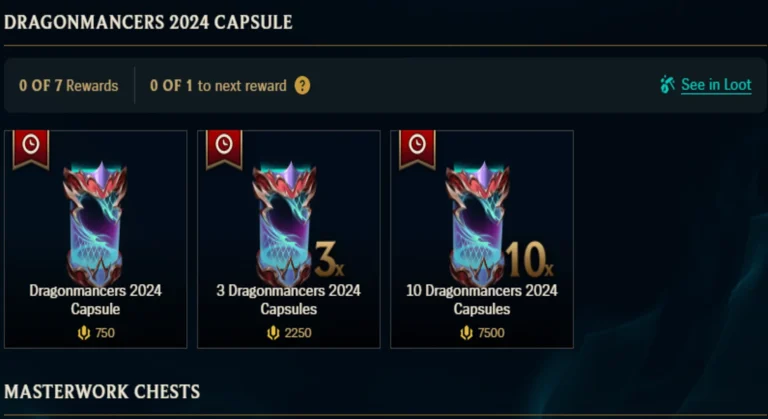Click the 3 Dragonmancers 2024 Capsules label

click(288, 299)
